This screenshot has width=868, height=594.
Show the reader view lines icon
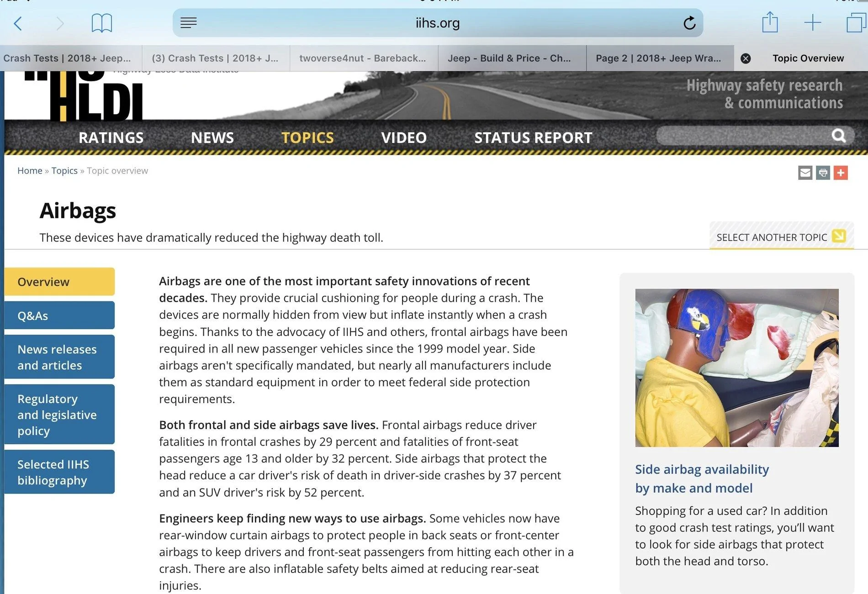188,23
